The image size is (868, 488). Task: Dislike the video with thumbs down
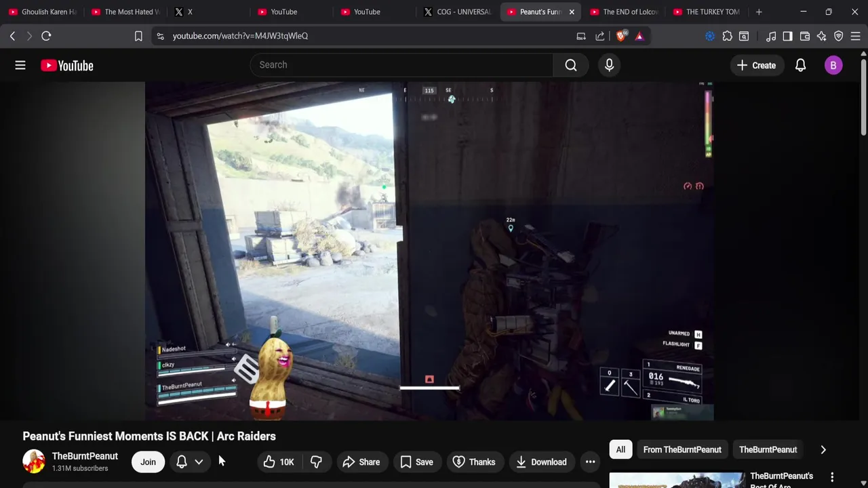tap(315, 462)
